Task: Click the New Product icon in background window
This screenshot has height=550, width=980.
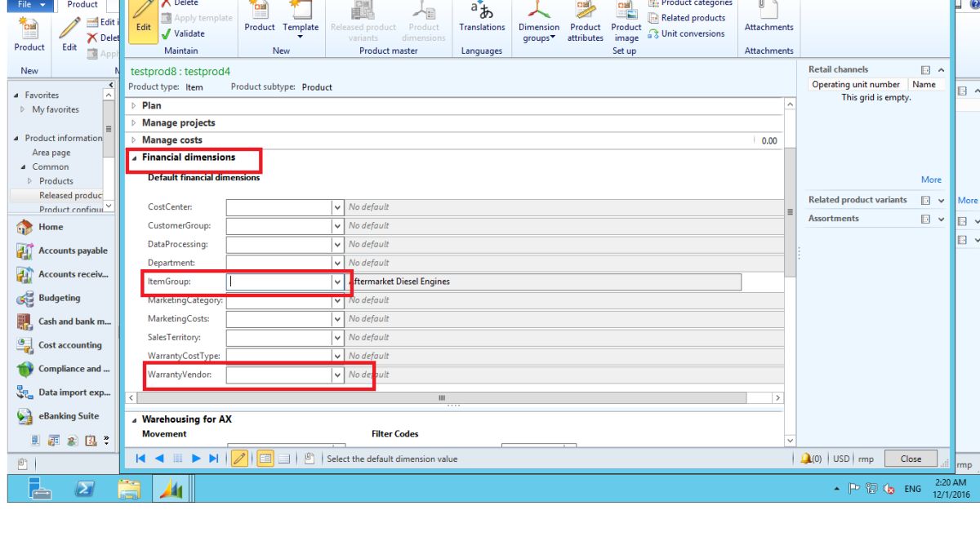Action: (x=29, y=35)
